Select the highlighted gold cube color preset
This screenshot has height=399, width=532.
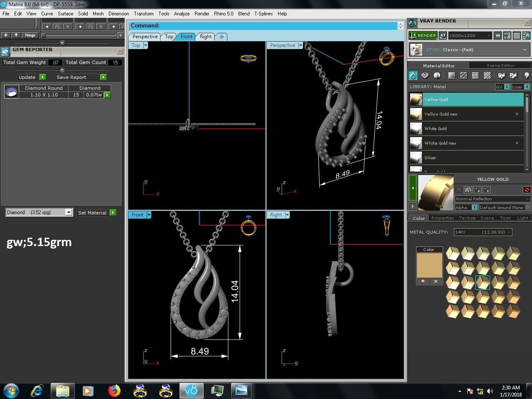coord(483,283)
